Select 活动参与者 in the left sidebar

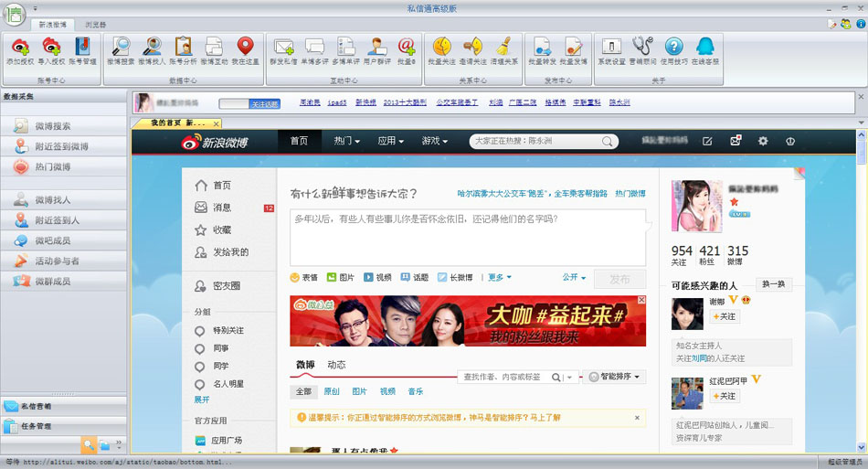[x=64, y=261]
